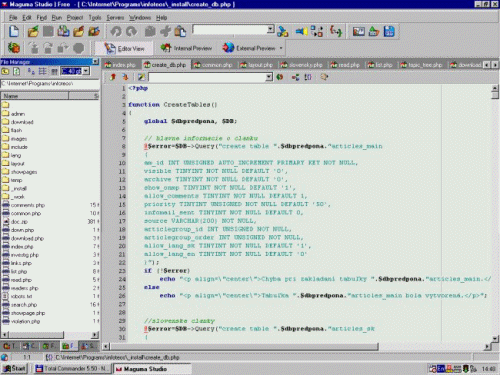Click the En language indicator in system tray
Screen dimensions: 500x375
click(x=441, y=369)
